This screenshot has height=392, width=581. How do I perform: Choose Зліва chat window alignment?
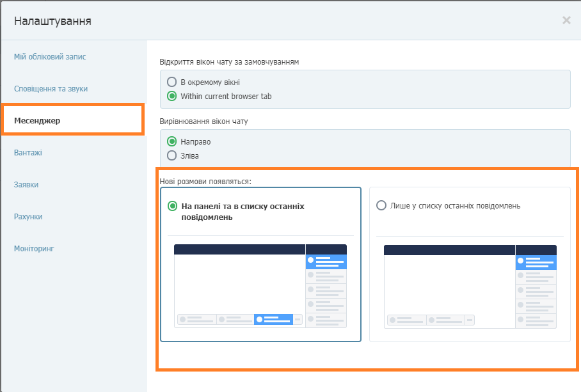[171, 155]
